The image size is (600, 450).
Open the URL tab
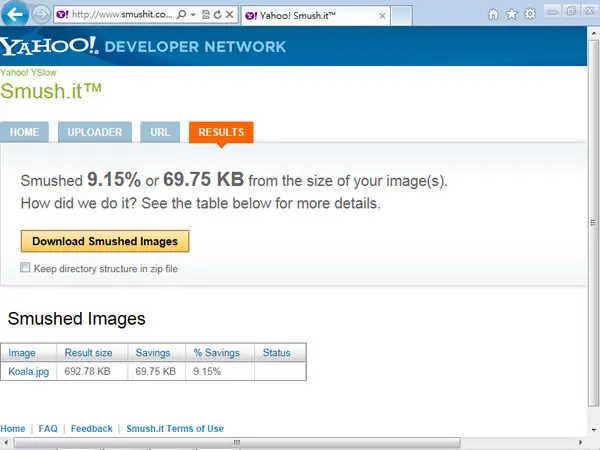pyautogui.click(x=160, y=132)
